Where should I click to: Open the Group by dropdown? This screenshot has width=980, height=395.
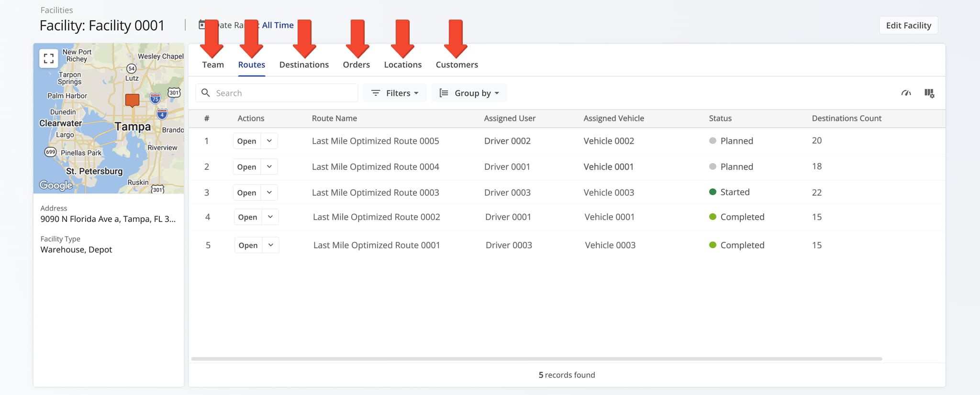click(x=469, y=93)
